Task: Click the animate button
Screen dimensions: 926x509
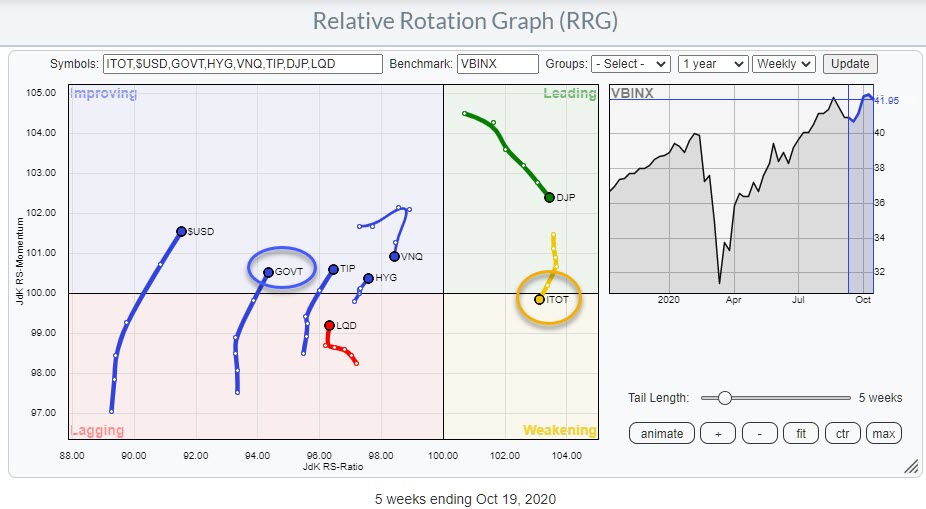Action: [662, 433]
